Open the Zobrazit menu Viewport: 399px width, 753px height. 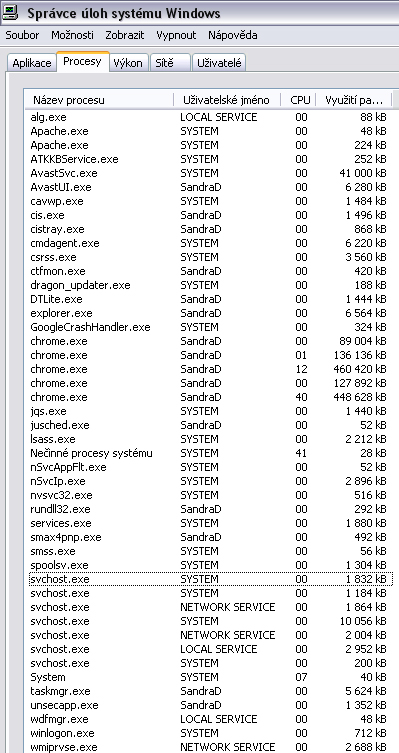pyautogui.click(x=124, y=35)
